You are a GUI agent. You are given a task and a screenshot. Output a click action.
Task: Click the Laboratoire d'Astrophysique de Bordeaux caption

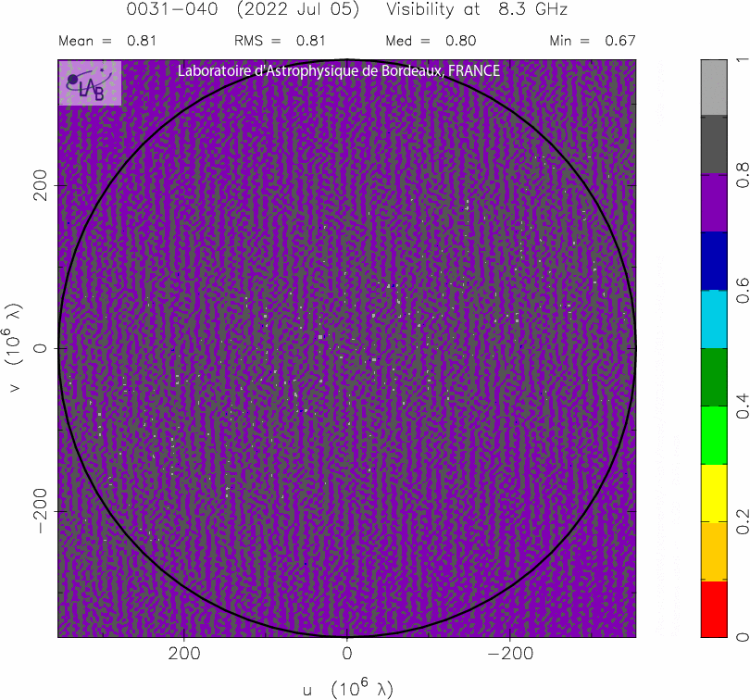pos(338,71)
